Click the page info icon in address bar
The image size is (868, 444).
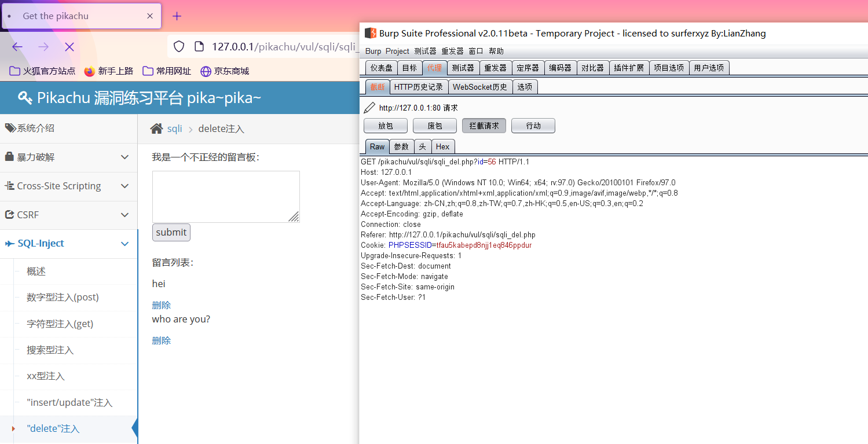click(199, 46)
